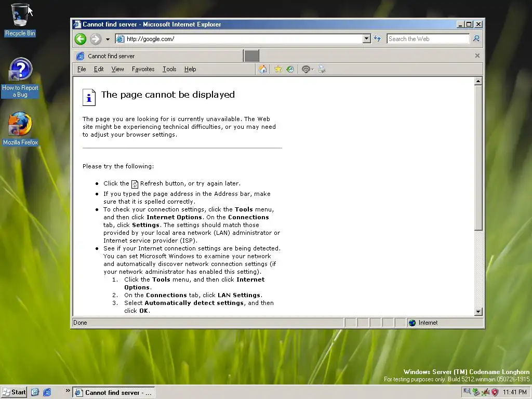Minimize the Internet Explorer window
Image resolution: width=532 pixels, height=399 pixels.
(x=460, y=24)
